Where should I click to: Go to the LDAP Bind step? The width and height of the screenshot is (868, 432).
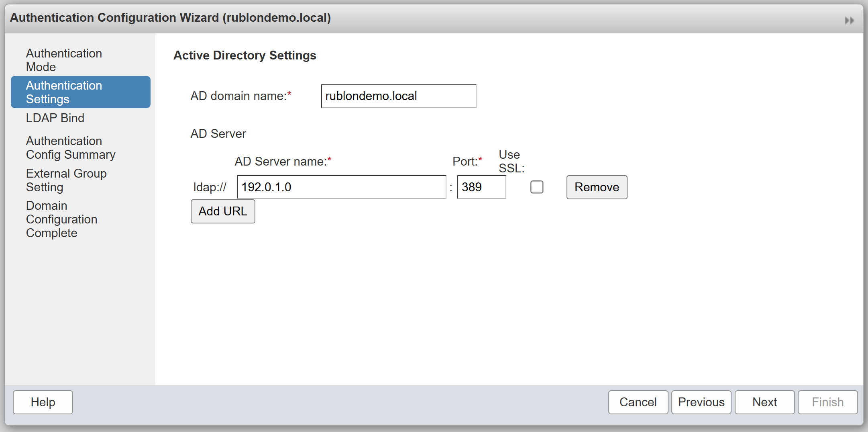point(55,118)
